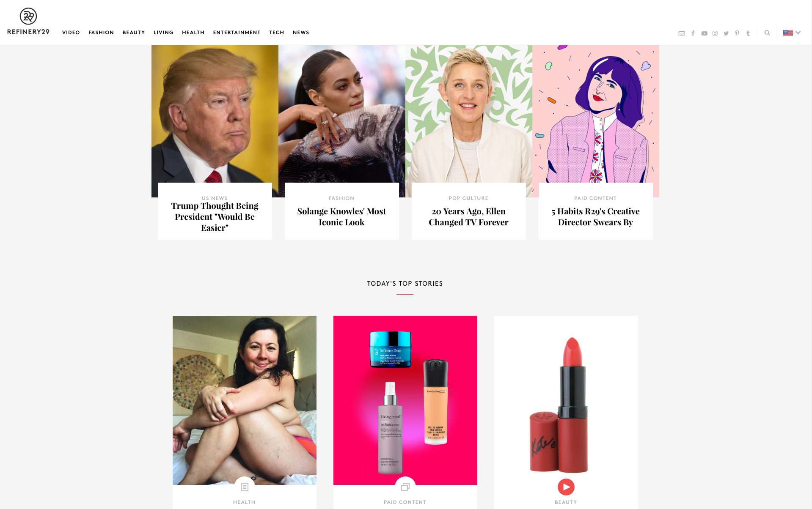Click the article icon on Health card
The width and height of the screenshot is (812, 509).
pyautogui.click(x=244, y=487)
